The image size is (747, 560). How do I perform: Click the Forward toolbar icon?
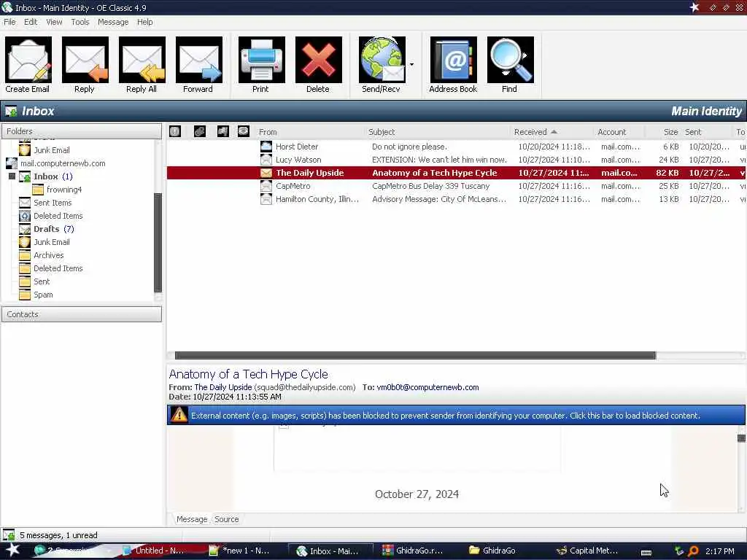[x=198, y=60]
